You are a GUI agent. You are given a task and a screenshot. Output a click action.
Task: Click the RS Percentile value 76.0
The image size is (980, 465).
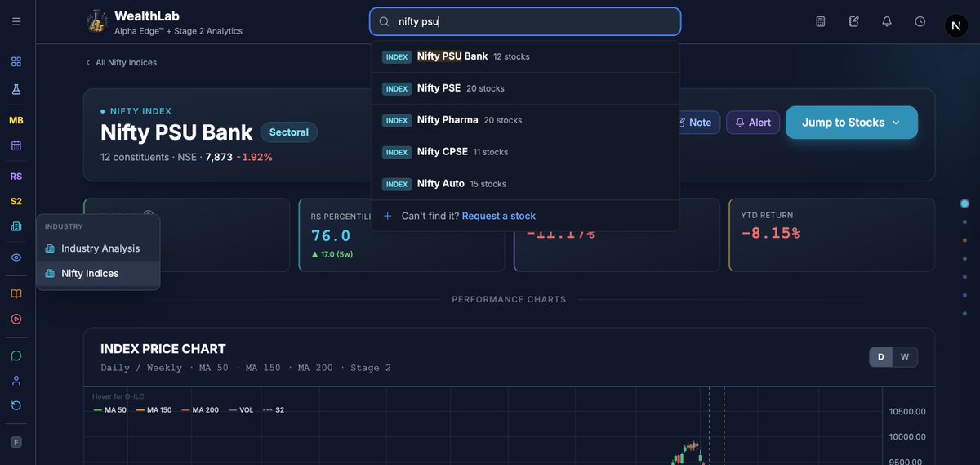point(331,235)
